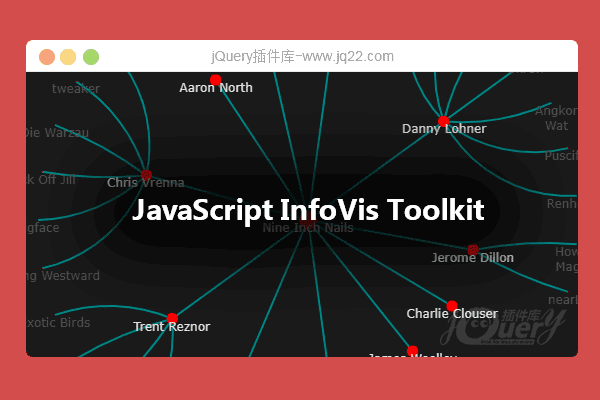Click the faded 'Westward' label

[70, 276]
